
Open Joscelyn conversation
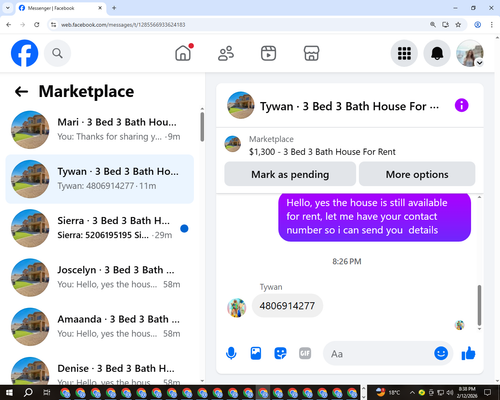click(x=100, y=278)
